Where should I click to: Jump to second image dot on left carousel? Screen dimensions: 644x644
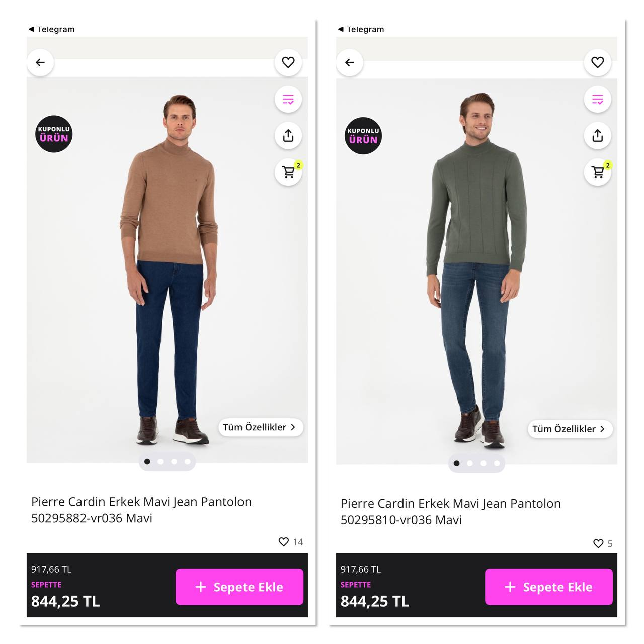[x=160, y=461]
